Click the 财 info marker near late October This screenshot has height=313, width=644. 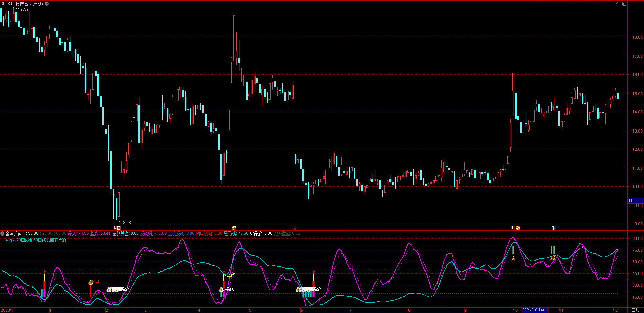[x=554, y=228]
